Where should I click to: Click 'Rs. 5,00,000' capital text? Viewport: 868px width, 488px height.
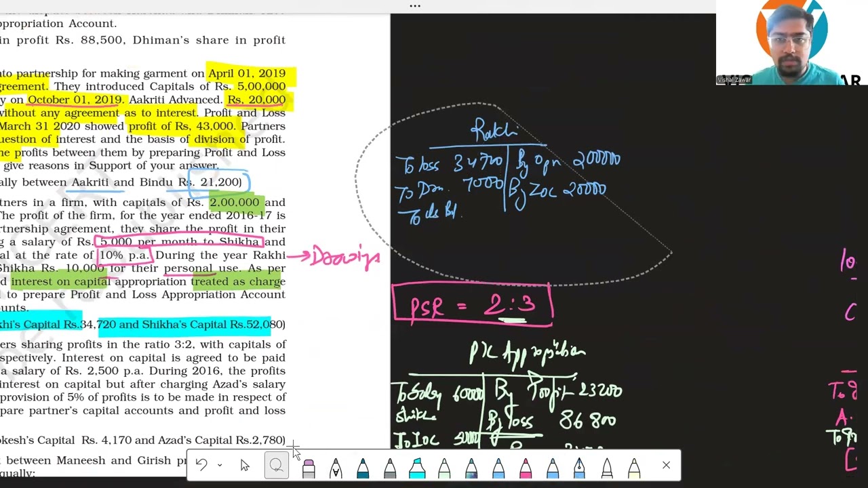250,87
